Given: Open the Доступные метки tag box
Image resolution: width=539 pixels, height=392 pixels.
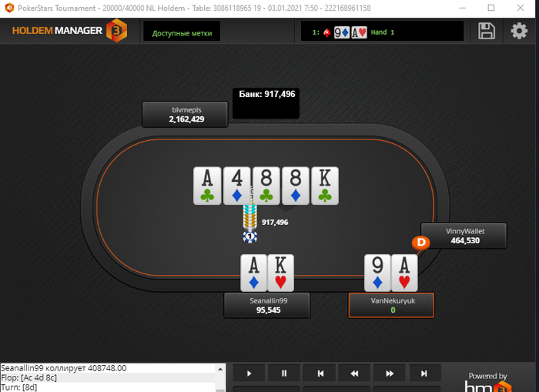Looking at the screenshot, I should [x=182, y=32].
